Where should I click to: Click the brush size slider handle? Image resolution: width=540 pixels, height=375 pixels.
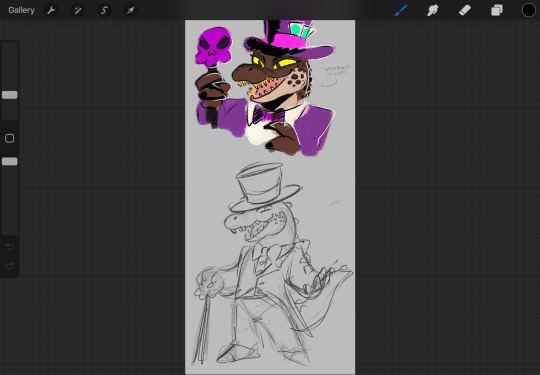(10, 95)
